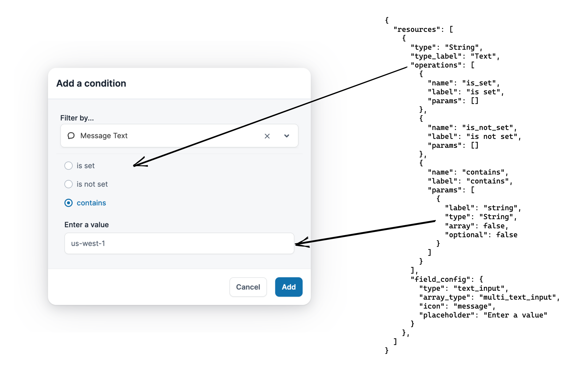Click the blue 'contains' option label text
This screenshot has width=588, height=373.
coord(91,203)
